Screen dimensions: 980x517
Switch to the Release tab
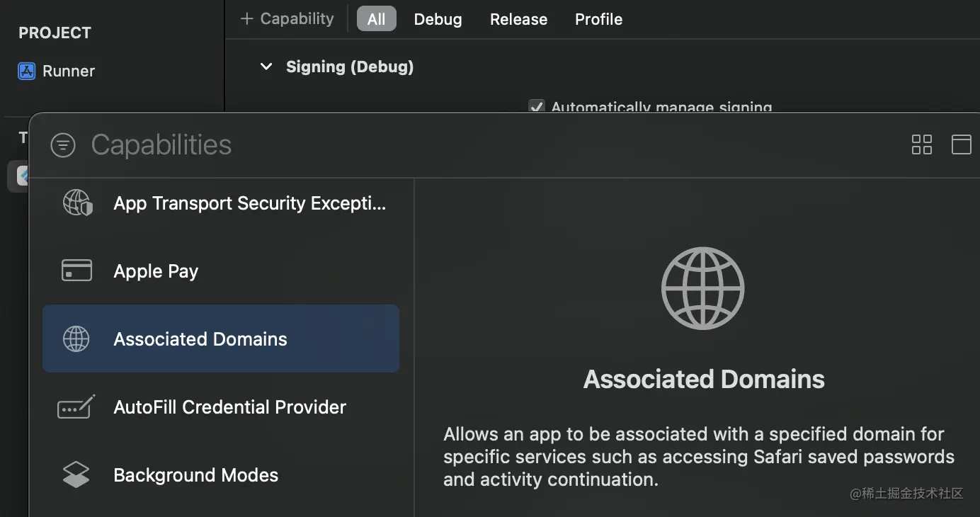point(518,19)
